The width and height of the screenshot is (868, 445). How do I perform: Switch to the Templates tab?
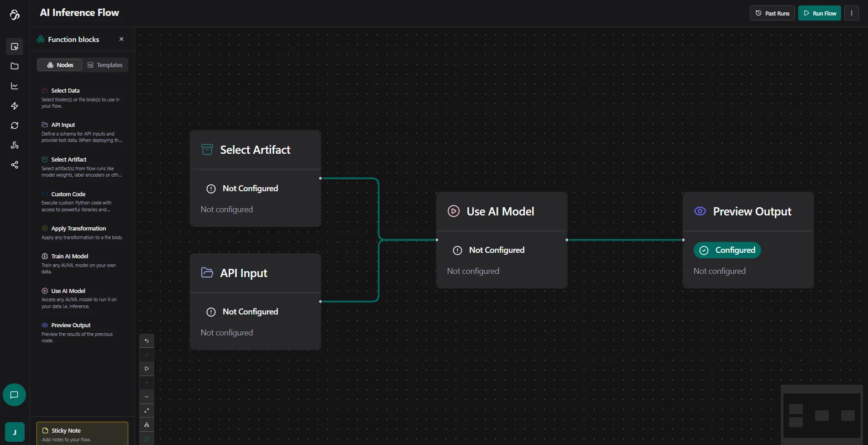(x=105, y=65)
